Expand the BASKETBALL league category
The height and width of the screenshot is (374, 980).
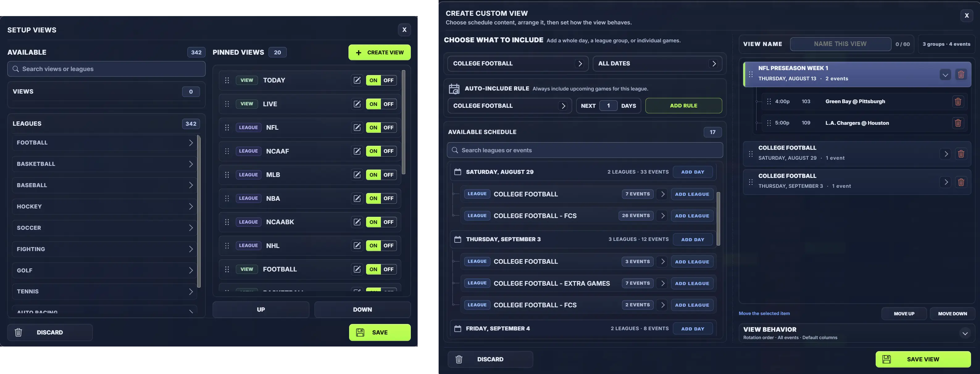pos(104,164)
